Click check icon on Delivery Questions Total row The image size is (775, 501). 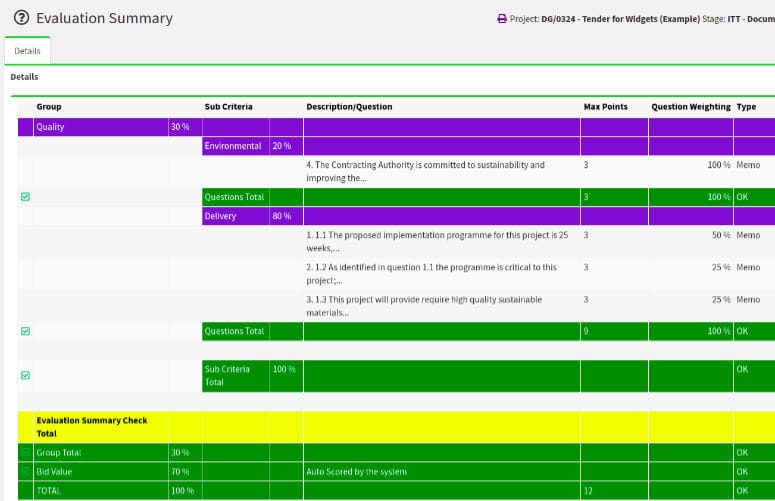[x=25, y=331]
